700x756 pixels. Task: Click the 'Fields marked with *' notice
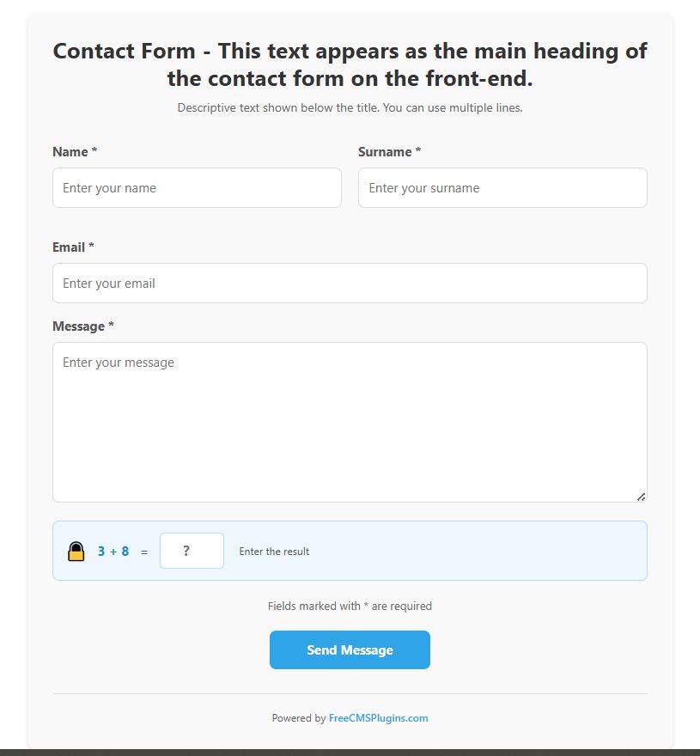tap(350, 606)
